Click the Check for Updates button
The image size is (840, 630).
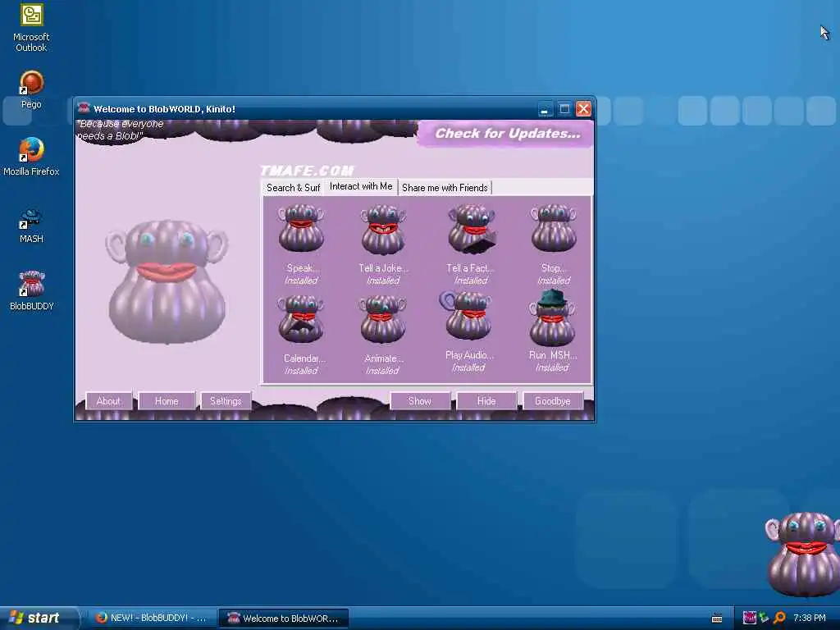506,134
